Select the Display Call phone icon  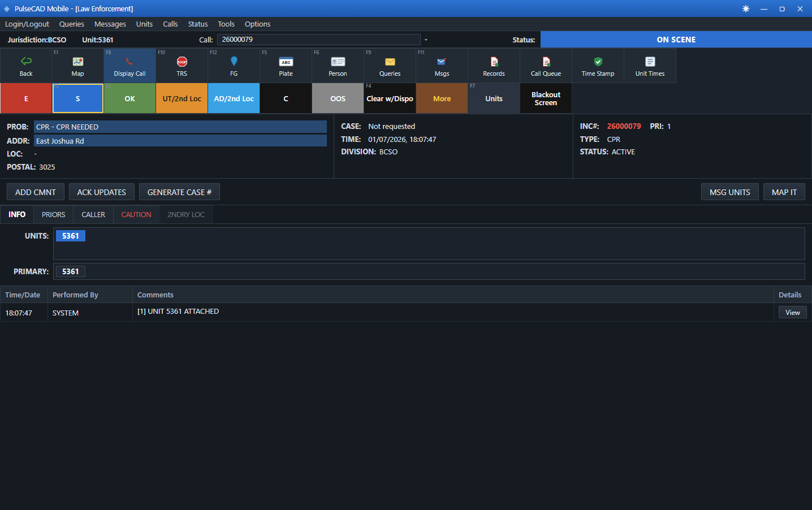pyautogui.click(x=129, y=61)
